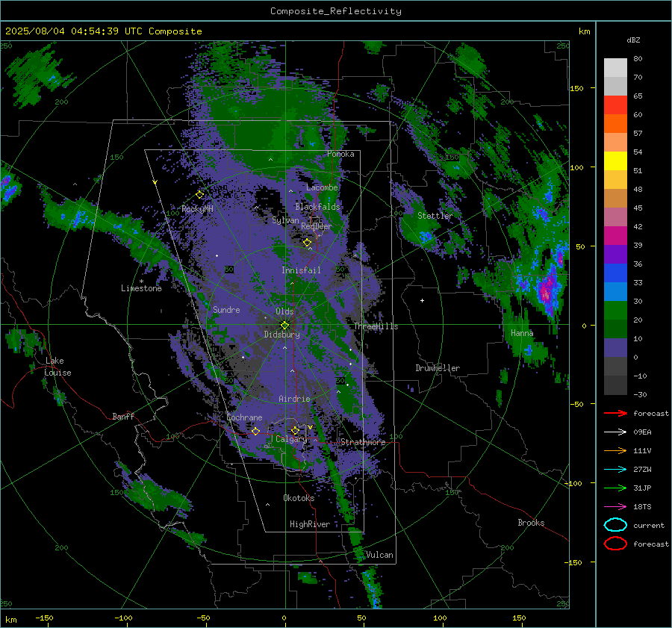Click the Hanna map label
Image resolution: width=672 pixels, height=628 pixels.
point(522,333)
